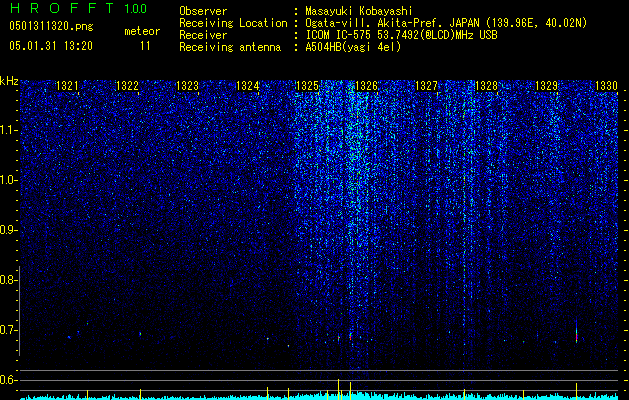Select the Ogata-vill. Akita-Pref. JAPAN location text
The image size is (629, 400).
[446, 23]
